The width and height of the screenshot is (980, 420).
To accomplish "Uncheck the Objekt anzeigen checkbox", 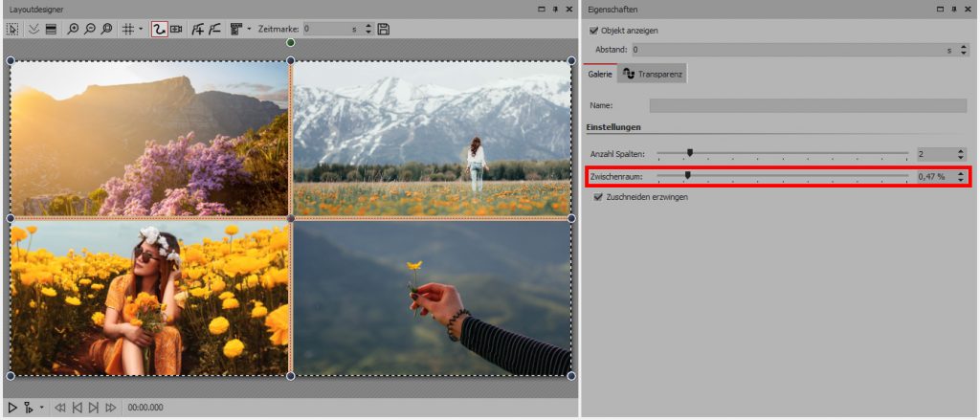I will [x=594, y=31].
